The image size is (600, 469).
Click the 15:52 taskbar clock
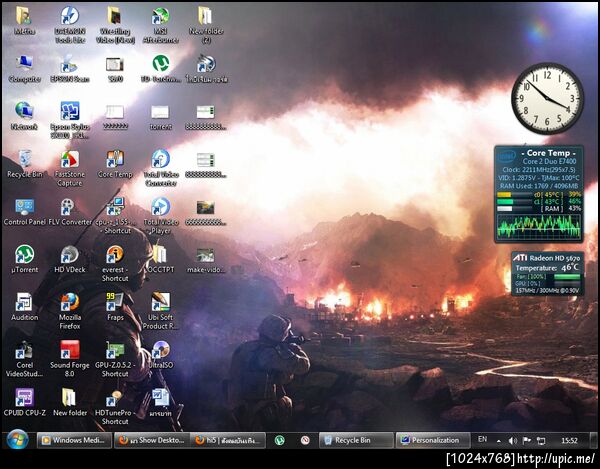coord(569,441)
